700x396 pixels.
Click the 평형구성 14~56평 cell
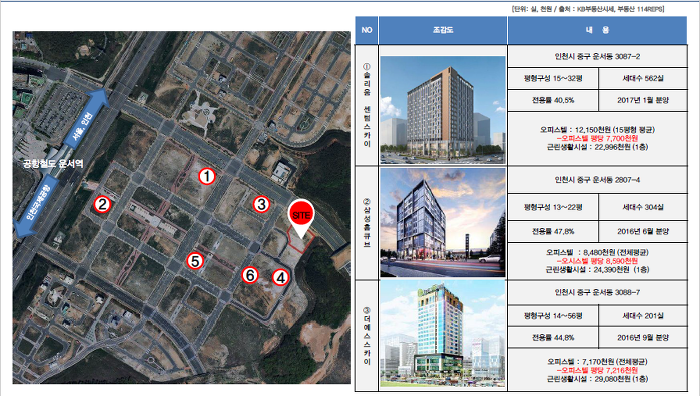(x=553, y=316)
